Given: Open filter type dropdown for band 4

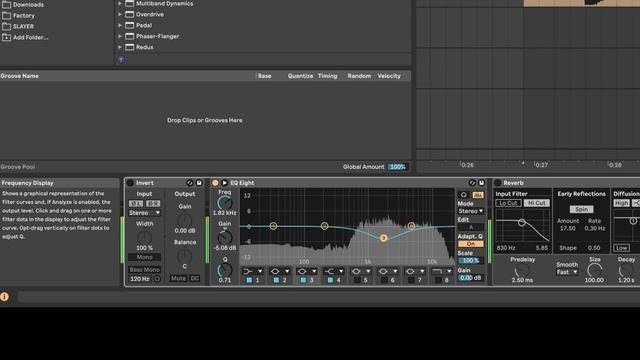Looking at the screenshot, I should pyautogui.click(x=333, y=271).
